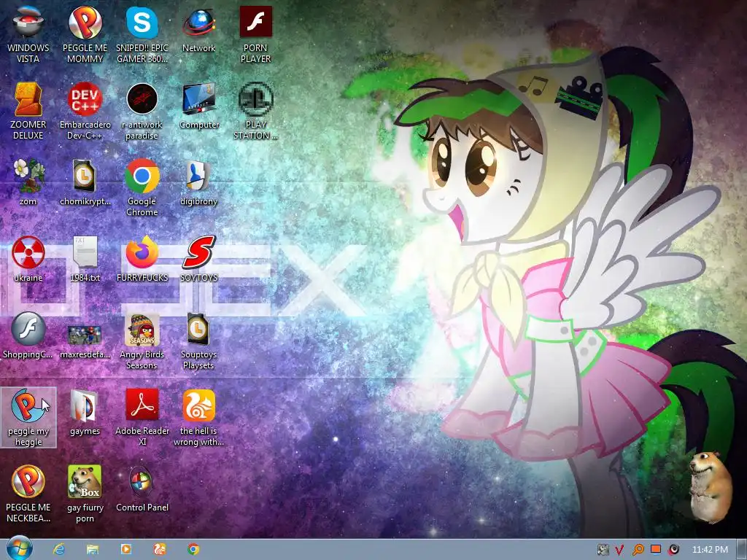
Task: Select the ukraine radiation-symbol icon
Action: 28,259
